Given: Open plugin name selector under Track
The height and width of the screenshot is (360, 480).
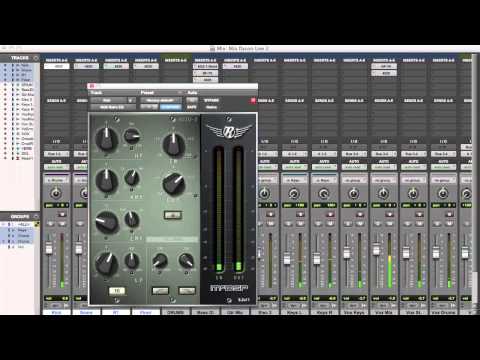Looking at the screenshot, I should point(113,107).
